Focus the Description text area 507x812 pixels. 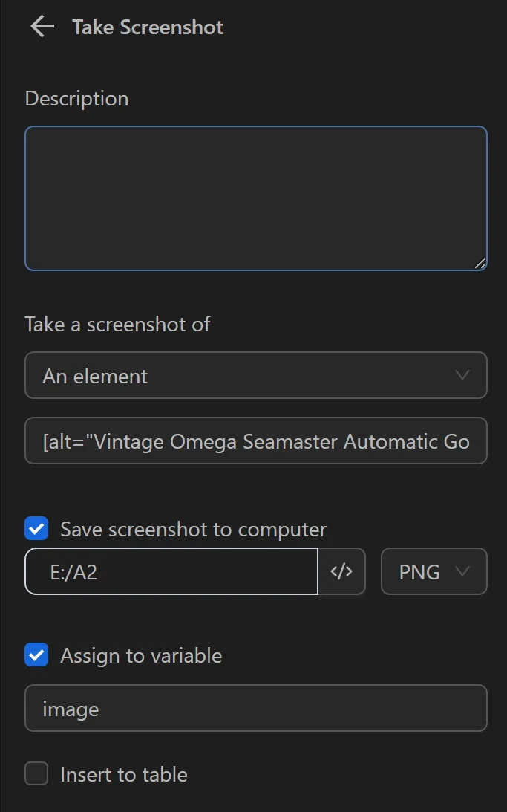tap(256, 197)
